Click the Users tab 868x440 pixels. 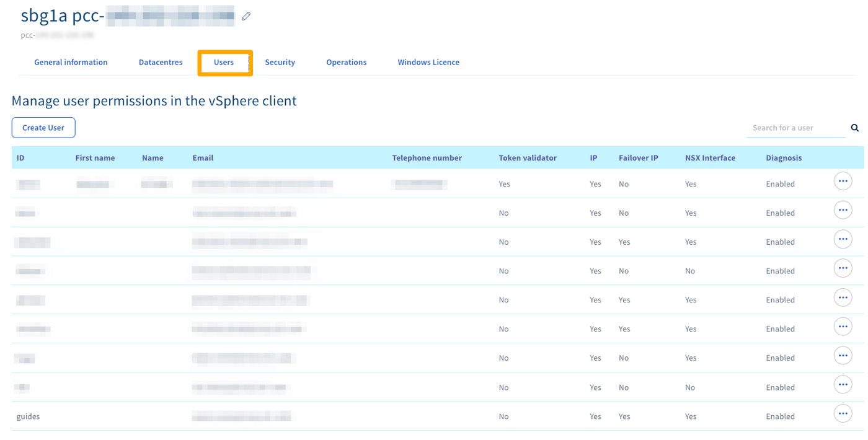[224, 63]
